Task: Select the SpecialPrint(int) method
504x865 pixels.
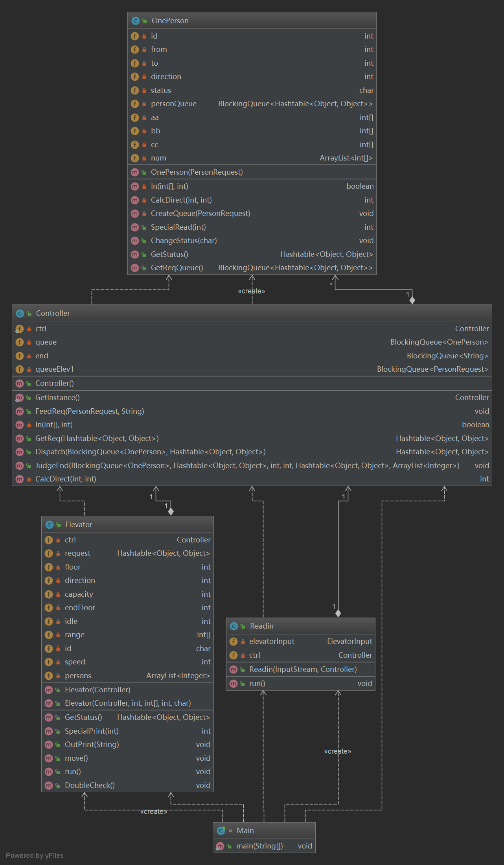Action: pyautogui.click(x=127, y=731)
